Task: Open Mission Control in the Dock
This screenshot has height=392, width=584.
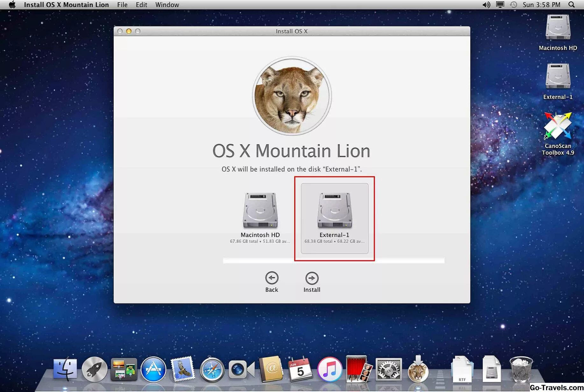Action: coord(124,369)
